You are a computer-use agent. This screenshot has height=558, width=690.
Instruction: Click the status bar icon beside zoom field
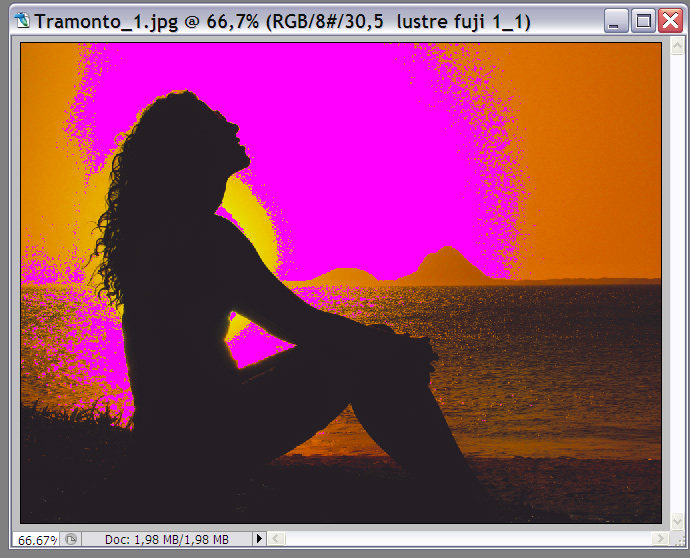tap(71, 539)
